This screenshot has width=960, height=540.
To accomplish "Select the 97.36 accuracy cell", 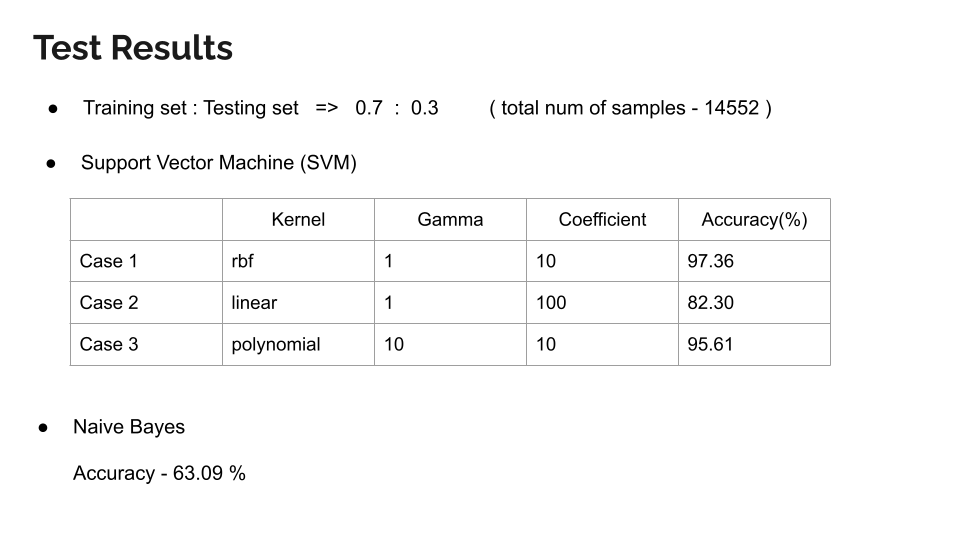I will 754,261.
